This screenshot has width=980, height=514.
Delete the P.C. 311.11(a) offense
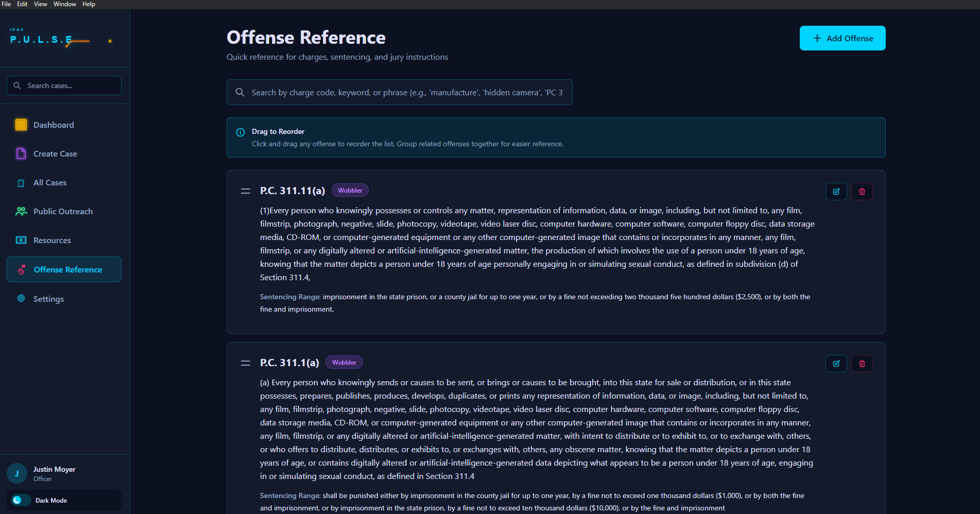pos(862,192)
